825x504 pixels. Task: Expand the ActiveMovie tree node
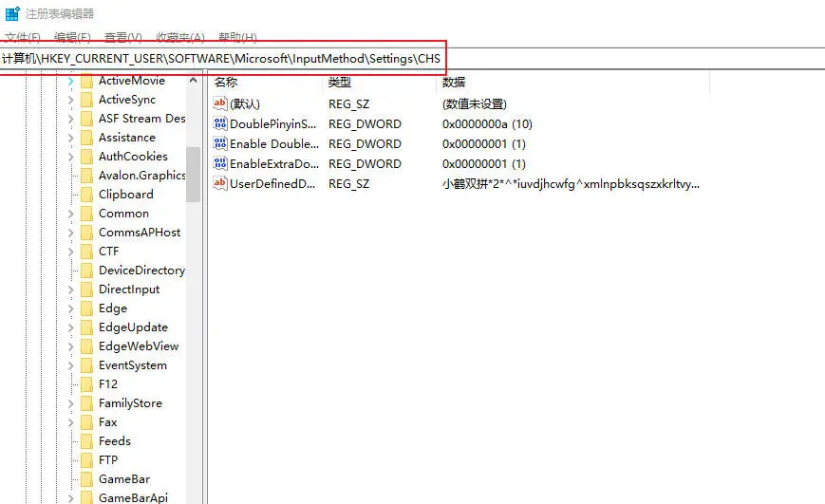click(70, 82)
